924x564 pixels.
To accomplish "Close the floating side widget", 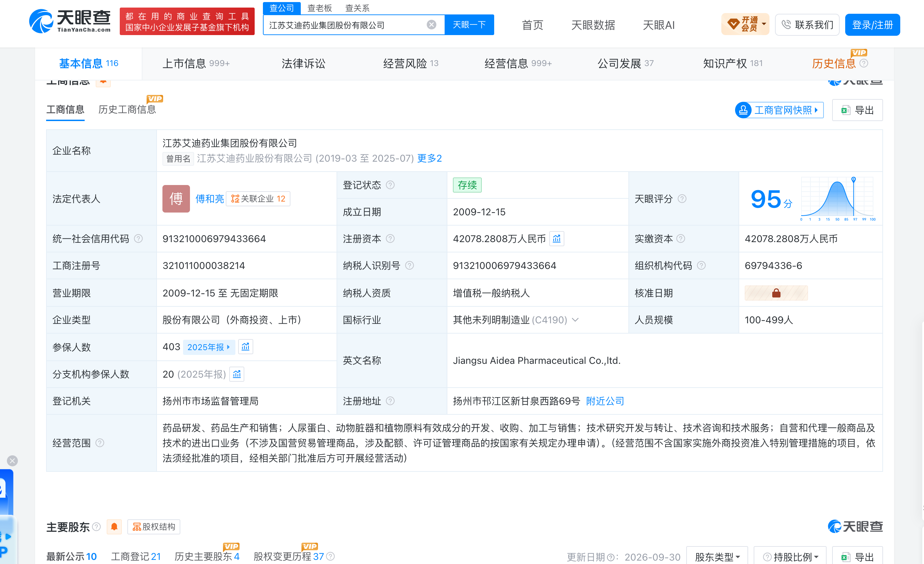I will [x=12, y=460].
